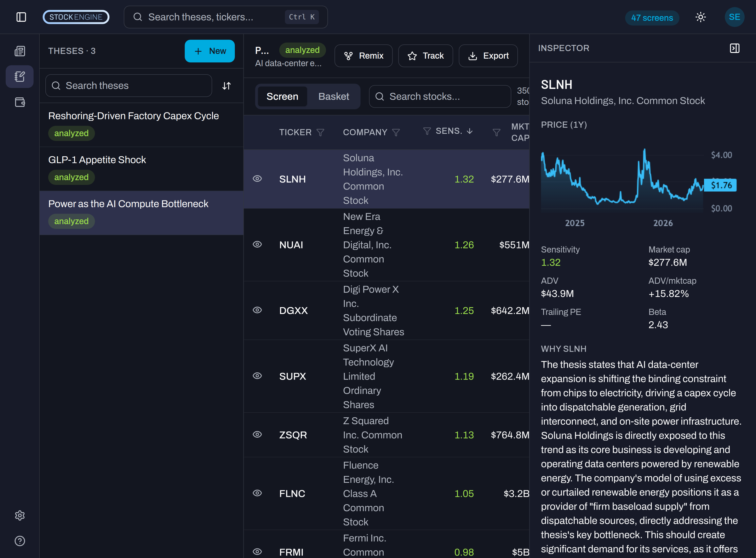Click the TICKER column header
756x558 pixels.
(295, 132)
